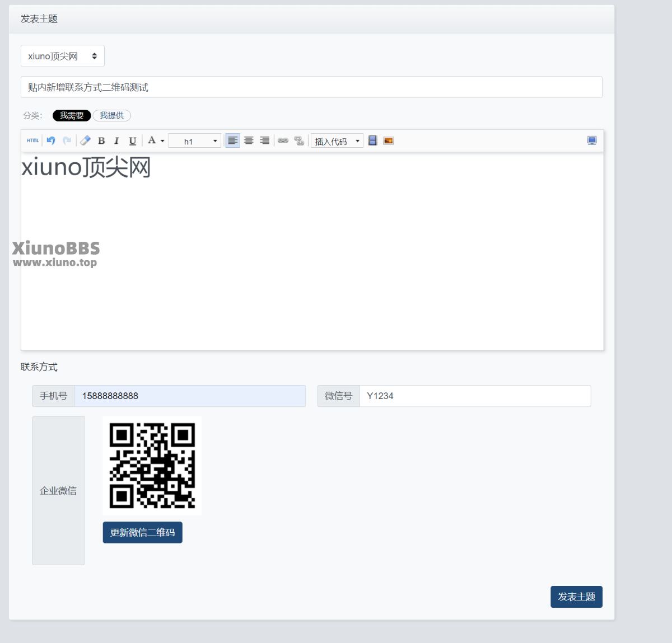
Task: Click the xiuno顶尖网 heading in the editor
Action: click(x=86, y=167)
